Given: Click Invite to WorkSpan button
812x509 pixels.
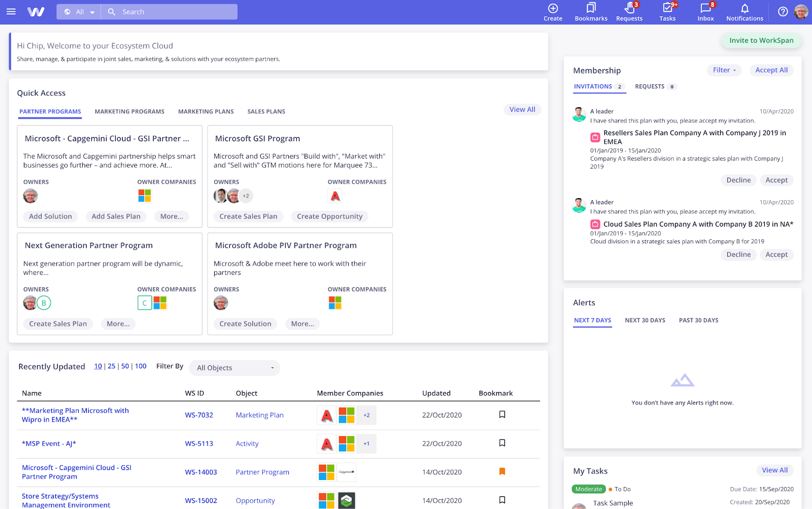Looking at the screenshot, I should click(x=761, y=41).
